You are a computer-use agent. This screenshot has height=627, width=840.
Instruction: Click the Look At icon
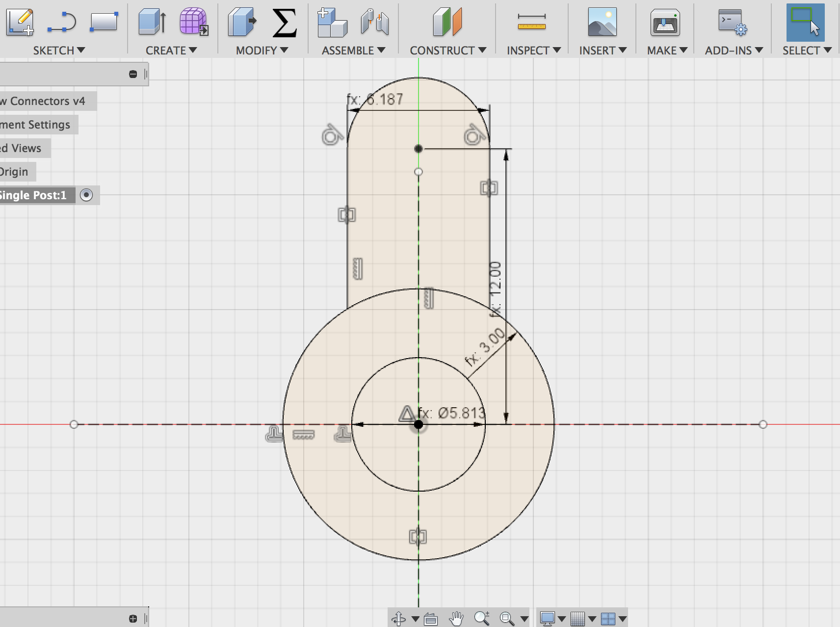click(x=431, y=619)
